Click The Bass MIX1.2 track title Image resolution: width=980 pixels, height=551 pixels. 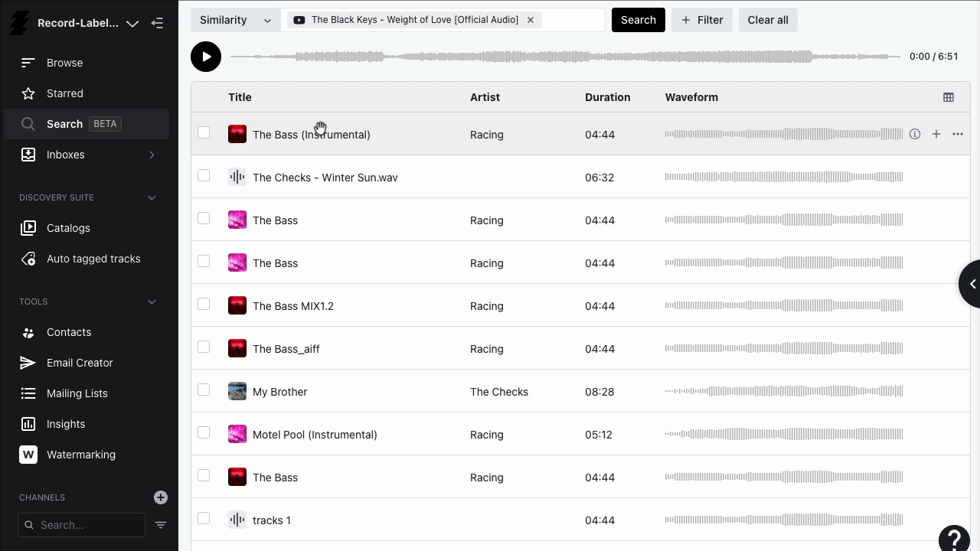point(293,306)
